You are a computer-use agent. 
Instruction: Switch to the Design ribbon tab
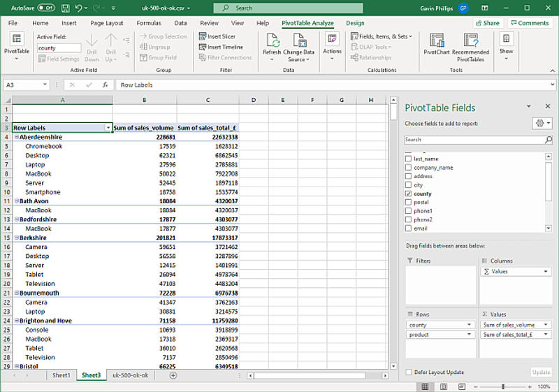tap(355, 23)
